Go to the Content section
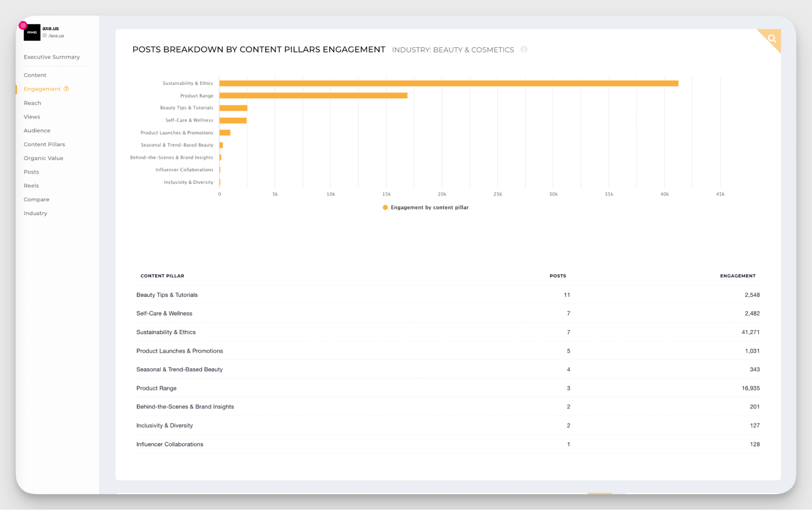 [x=35, y=75]
